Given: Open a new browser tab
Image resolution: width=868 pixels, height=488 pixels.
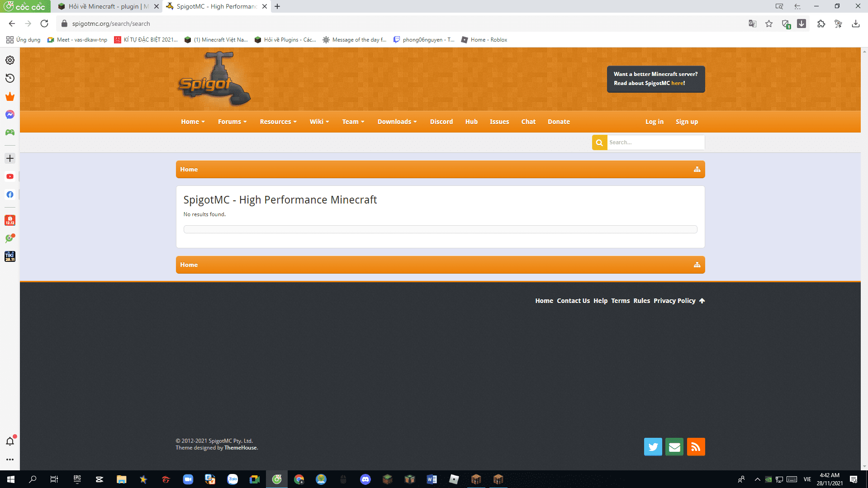Looking at the screenshot, I should tap(277, 6).
